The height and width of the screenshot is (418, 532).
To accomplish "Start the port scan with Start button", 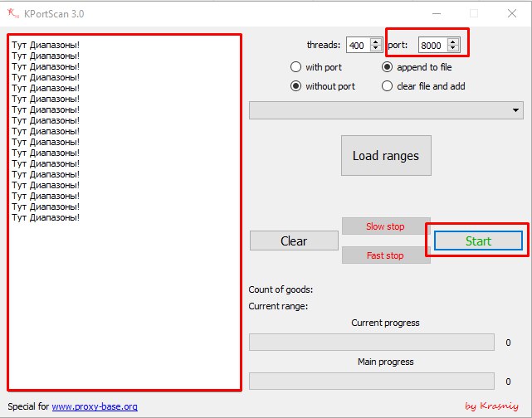I will pyautogui.click(x=478, y=241).
